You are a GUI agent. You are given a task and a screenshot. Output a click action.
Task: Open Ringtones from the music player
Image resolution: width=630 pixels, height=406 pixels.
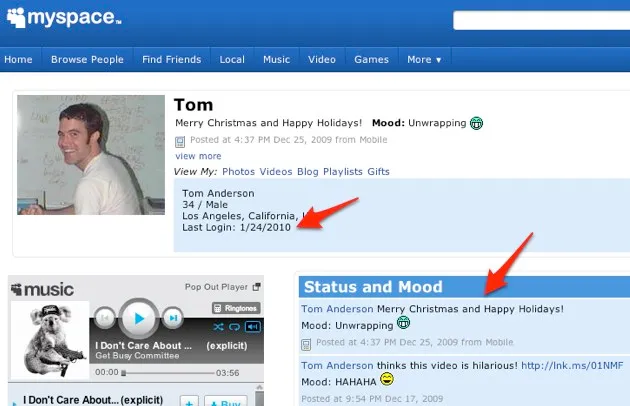click(236, 308)
